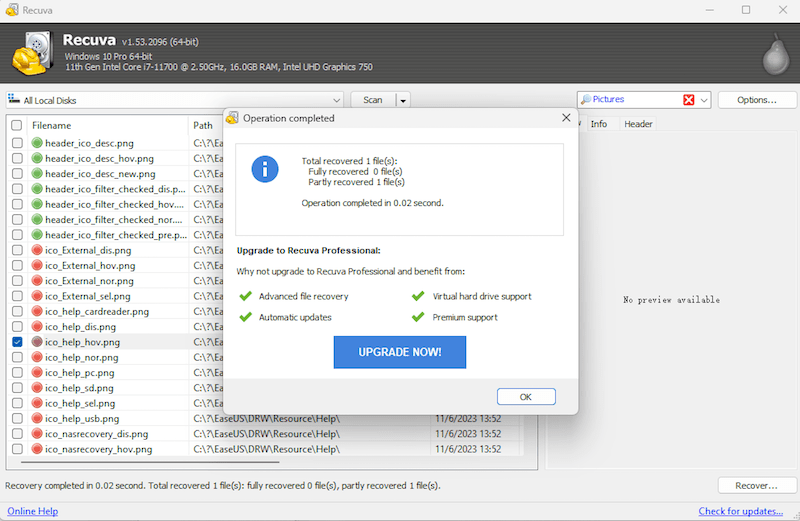
Task: Select the ico_help_sd.png filename
Action: point(79,388)
